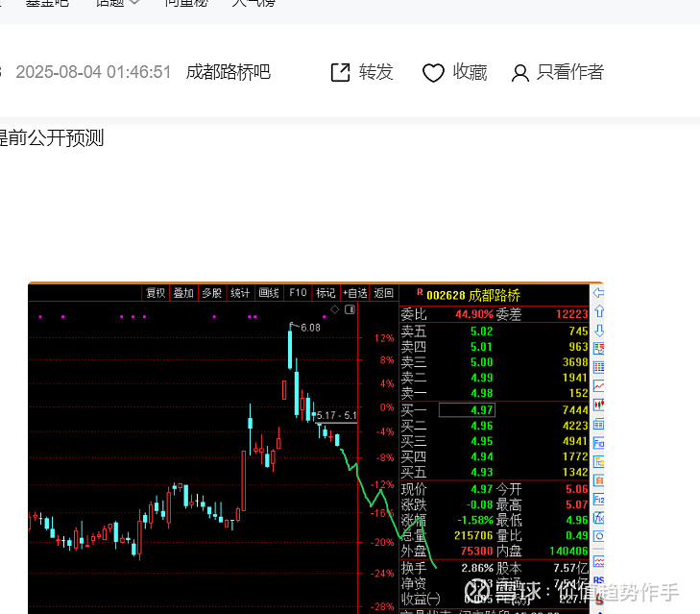Open the intraday line chart sidebar icon

(x=598, y=386)
